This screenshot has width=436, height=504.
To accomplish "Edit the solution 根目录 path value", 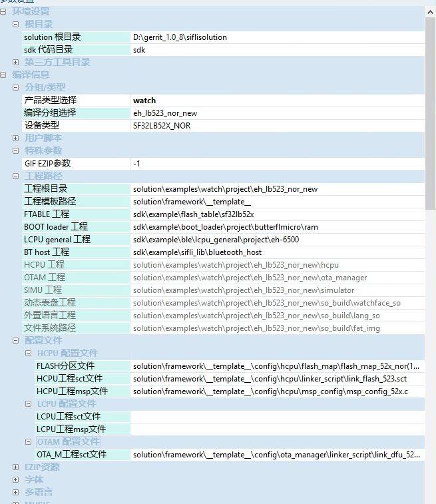I will tap(278, 37).
